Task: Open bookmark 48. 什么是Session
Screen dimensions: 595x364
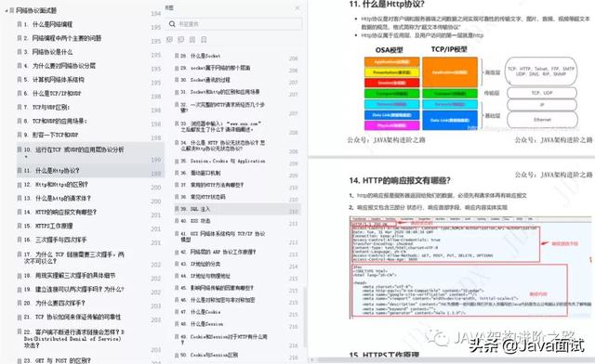Action: point(201,324)
